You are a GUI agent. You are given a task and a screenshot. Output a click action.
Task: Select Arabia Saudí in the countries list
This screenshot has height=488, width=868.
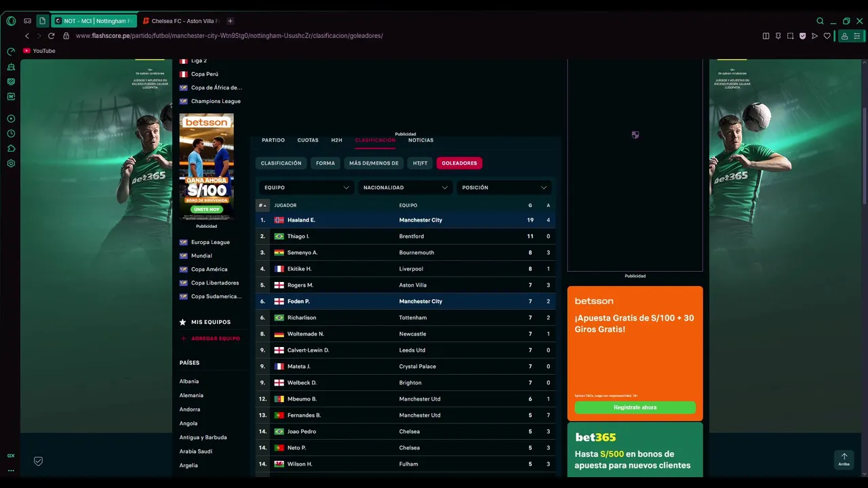pos(196,451)
